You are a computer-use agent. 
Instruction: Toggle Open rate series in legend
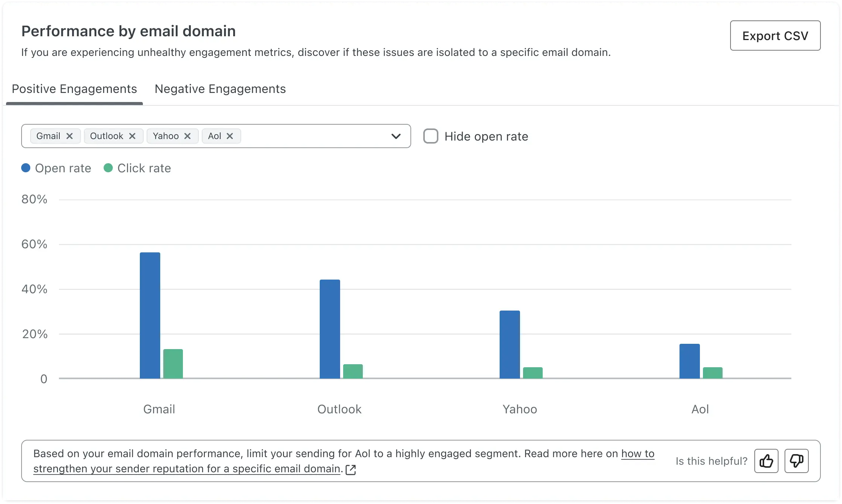pos(63,168)
